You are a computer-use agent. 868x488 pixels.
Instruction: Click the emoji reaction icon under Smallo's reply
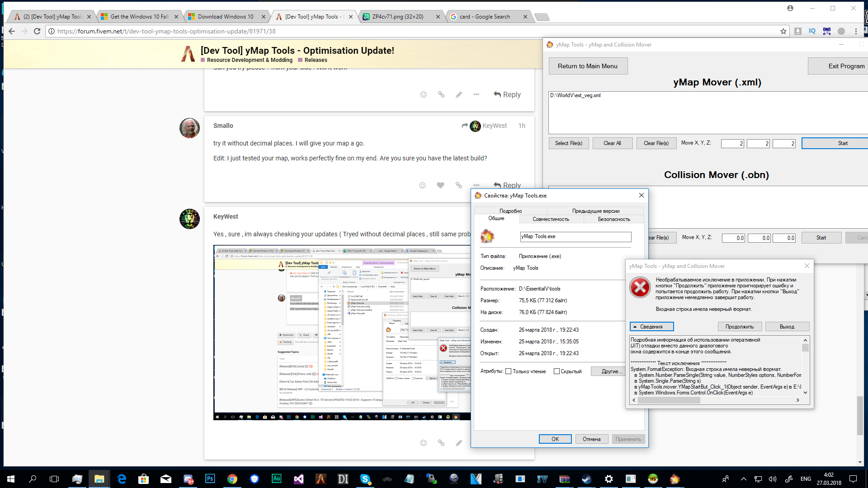pyautogui.click(x=422, y=185)
